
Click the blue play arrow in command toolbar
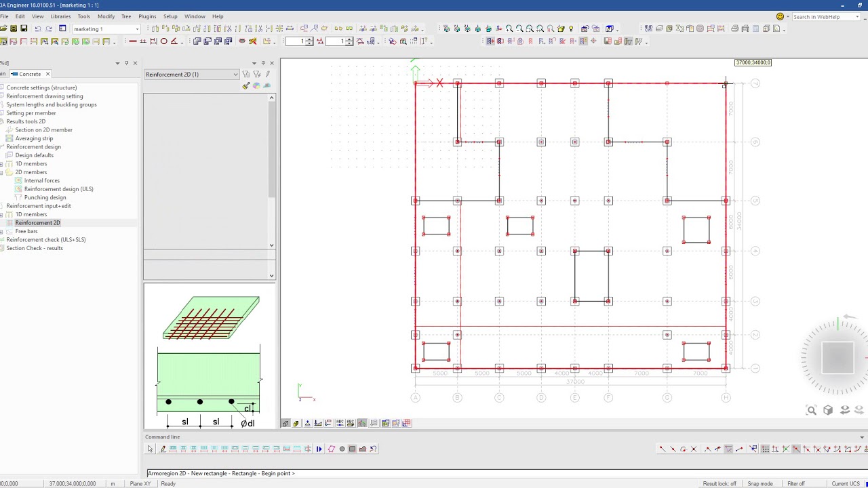[319, 449]
